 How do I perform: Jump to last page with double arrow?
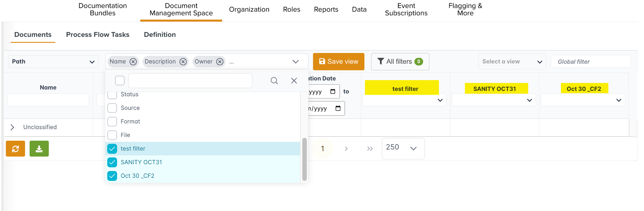pos(370,149)
